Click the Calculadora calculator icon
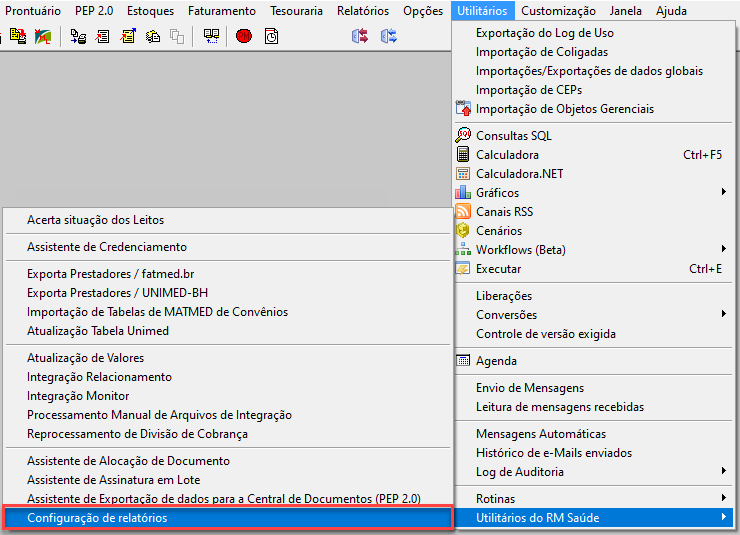Image resolution: width=740 pixels, height=535 pixels. click(x=463, y=154)
